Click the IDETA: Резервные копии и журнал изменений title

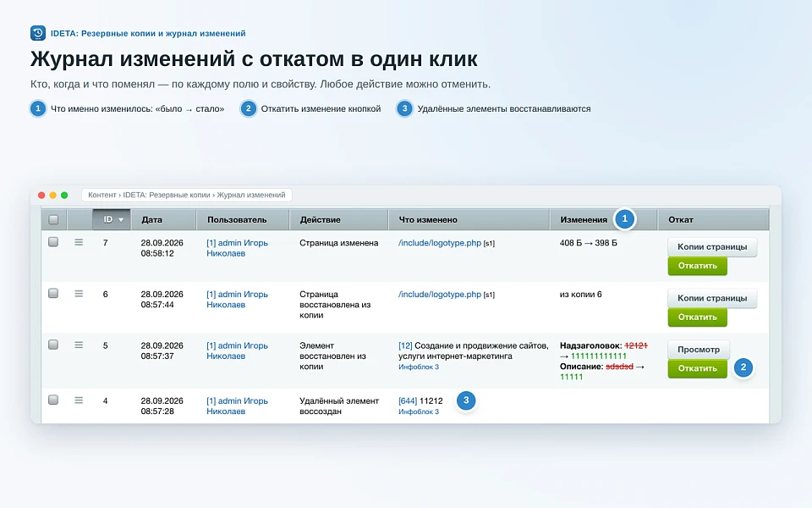(148, 33)
